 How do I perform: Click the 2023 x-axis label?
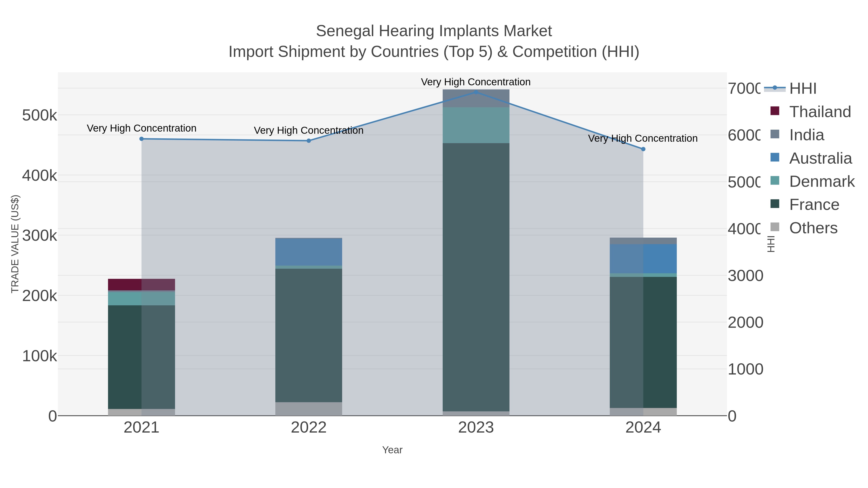476,428
